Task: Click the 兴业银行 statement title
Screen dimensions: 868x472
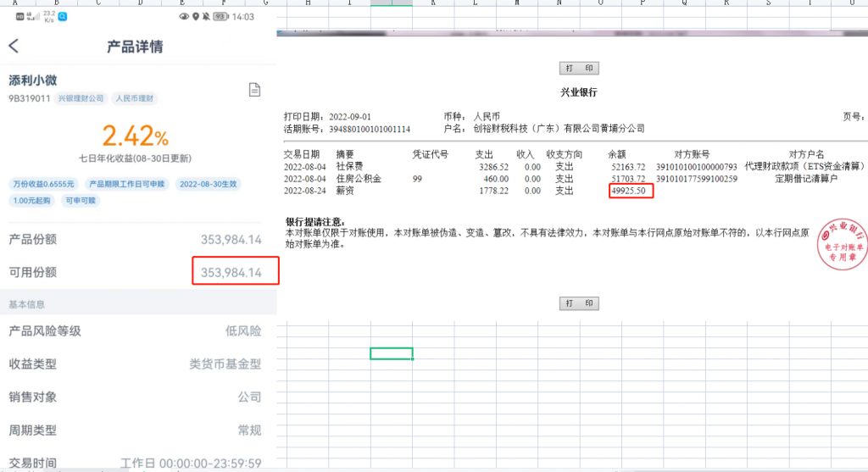Action: (578, 92)
